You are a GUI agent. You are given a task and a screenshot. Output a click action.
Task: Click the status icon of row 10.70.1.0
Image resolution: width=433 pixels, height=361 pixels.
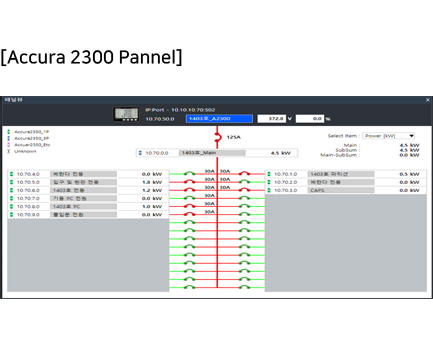(269, 174)
